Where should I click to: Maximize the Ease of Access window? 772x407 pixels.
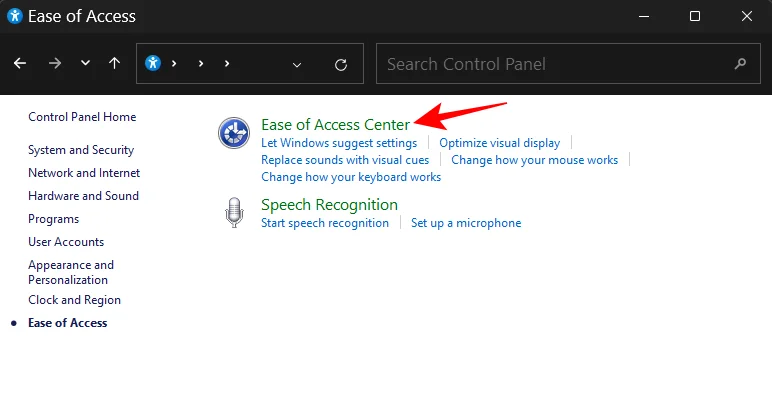pos(695,16)
